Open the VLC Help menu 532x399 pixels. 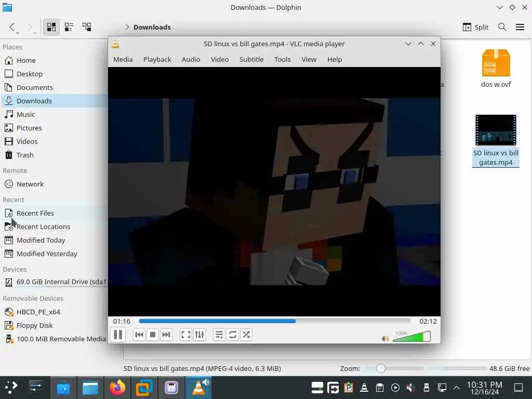[x=335, y=59]
